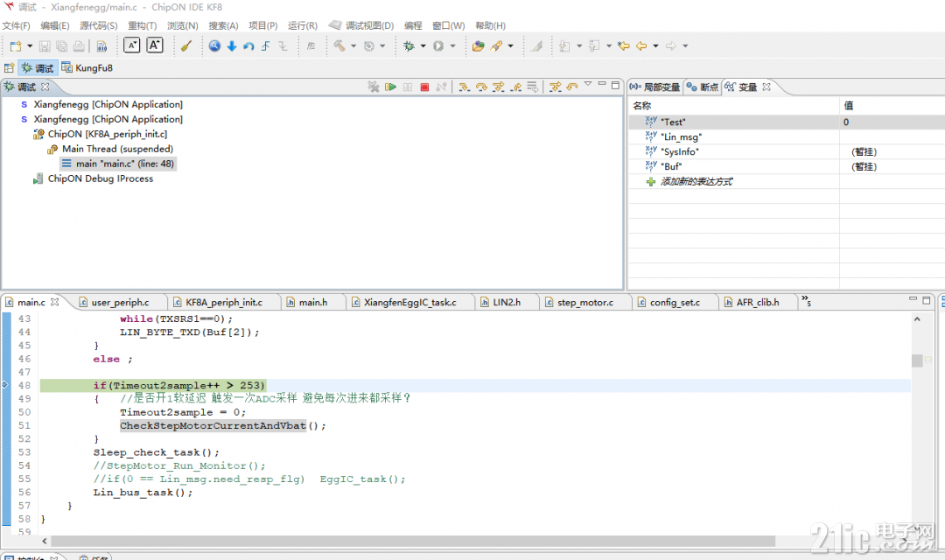945x560 pixels.
Task: Switch to the 局部变量 tab
Action: click(655, 87)
